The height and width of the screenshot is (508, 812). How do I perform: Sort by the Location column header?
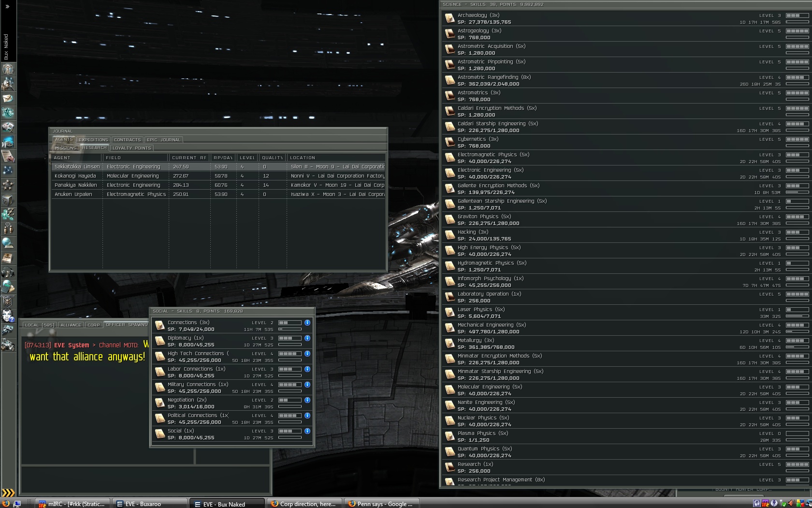336,158
